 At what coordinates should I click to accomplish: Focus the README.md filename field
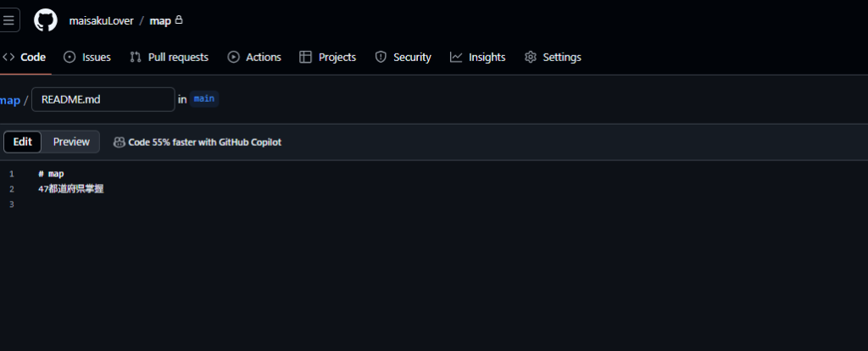point(103,100)
